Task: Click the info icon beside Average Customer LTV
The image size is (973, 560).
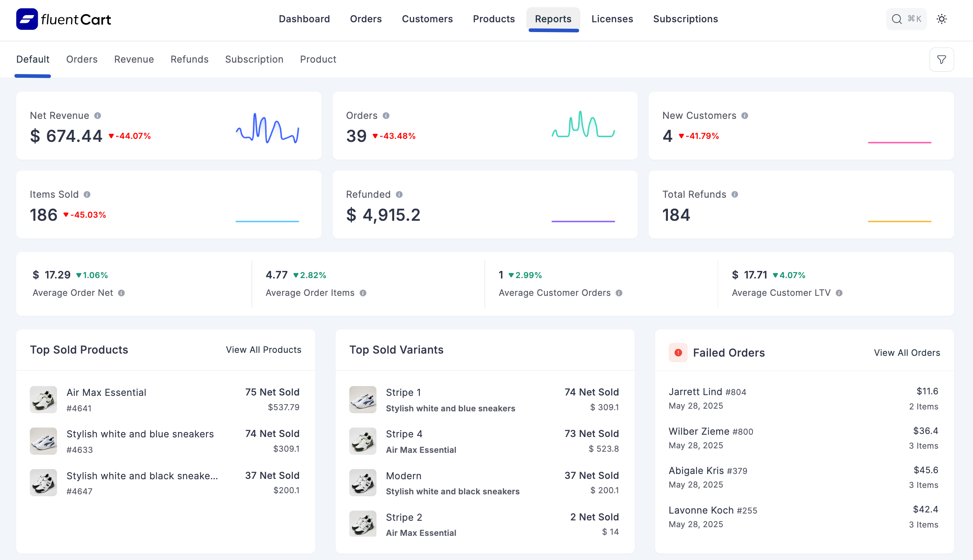Action: [839, 293]
